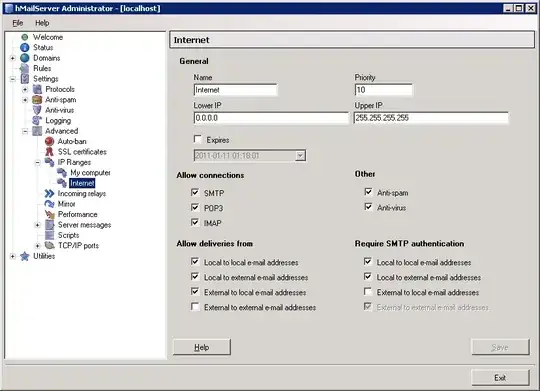
Task: Click the Rules icon in tree
Action: pyautogui.click(x=24, y=68)
